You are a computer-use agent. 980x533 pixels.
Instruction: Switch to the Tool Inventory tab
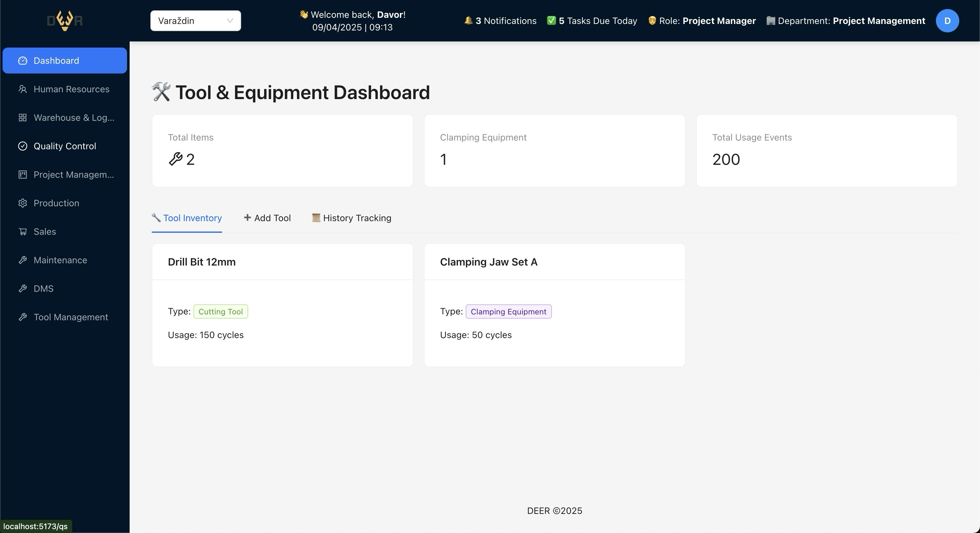coord(187,218)
